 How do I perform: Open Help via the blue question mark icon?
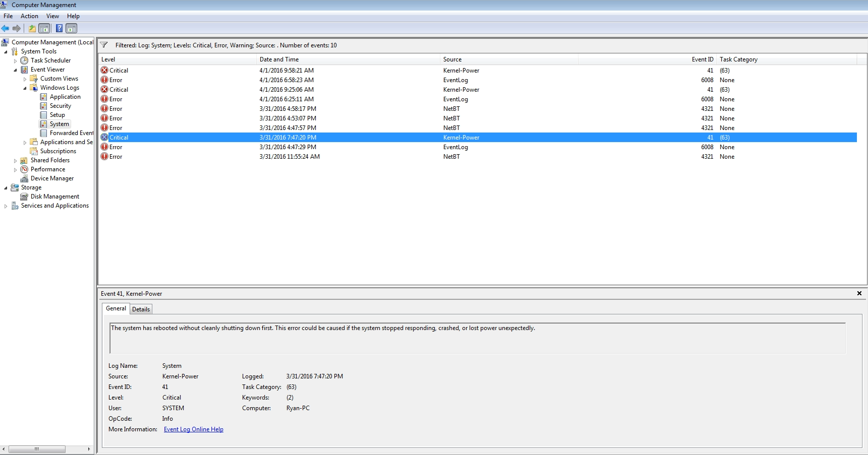pos(59,28)
